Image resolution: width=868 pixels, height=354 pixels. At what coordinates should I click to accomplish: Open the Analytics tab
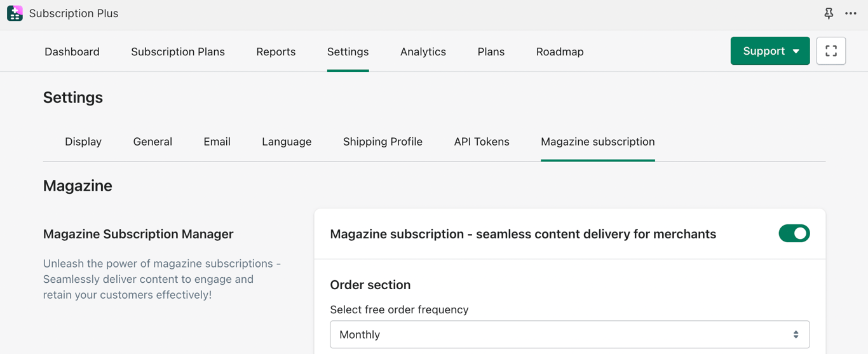(x=423, y=51)
